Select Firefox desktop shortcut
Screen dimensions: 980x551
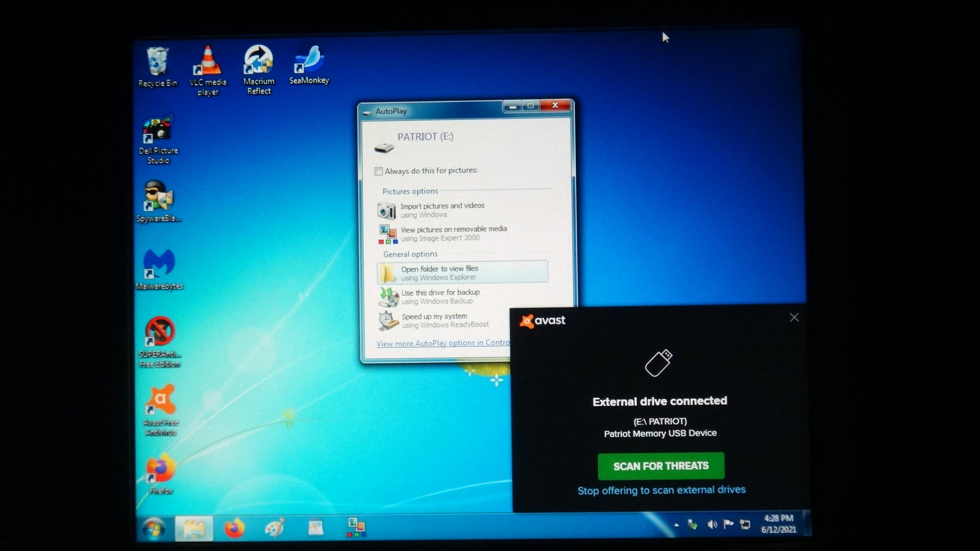tap(161, 473)
